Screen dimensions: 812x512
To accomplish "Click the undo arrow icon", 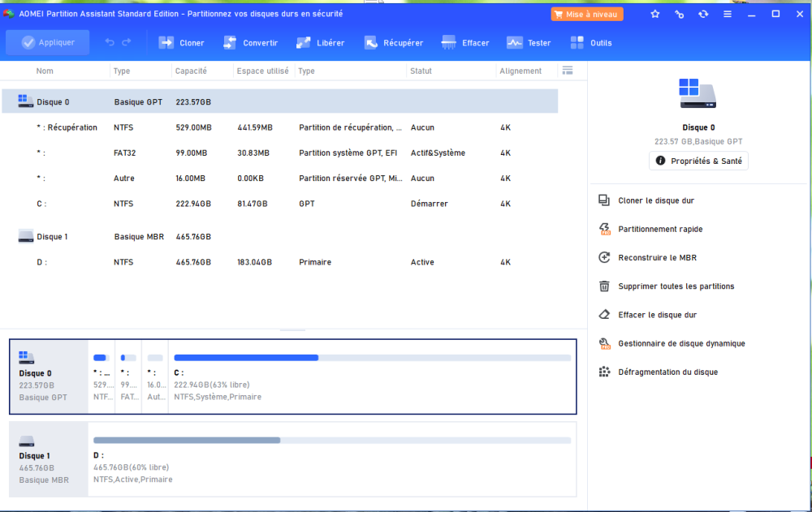I will 110,43.
